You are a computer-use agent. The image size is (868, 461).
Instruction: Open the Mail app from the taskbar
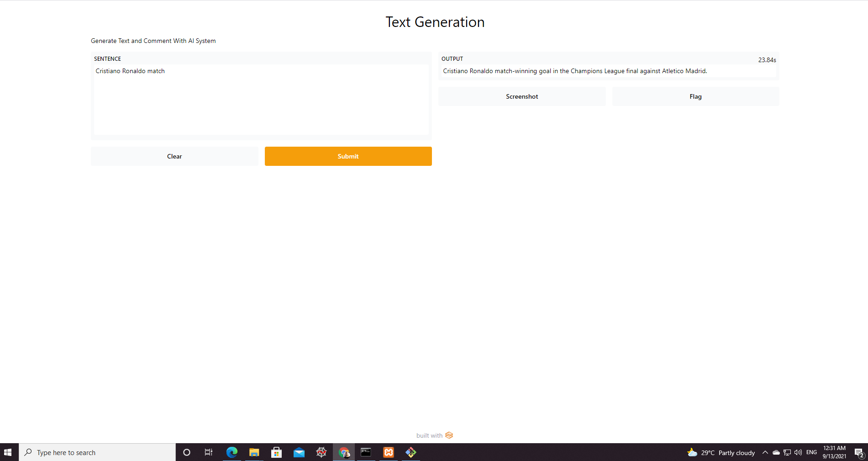click(x=299, y=452)
